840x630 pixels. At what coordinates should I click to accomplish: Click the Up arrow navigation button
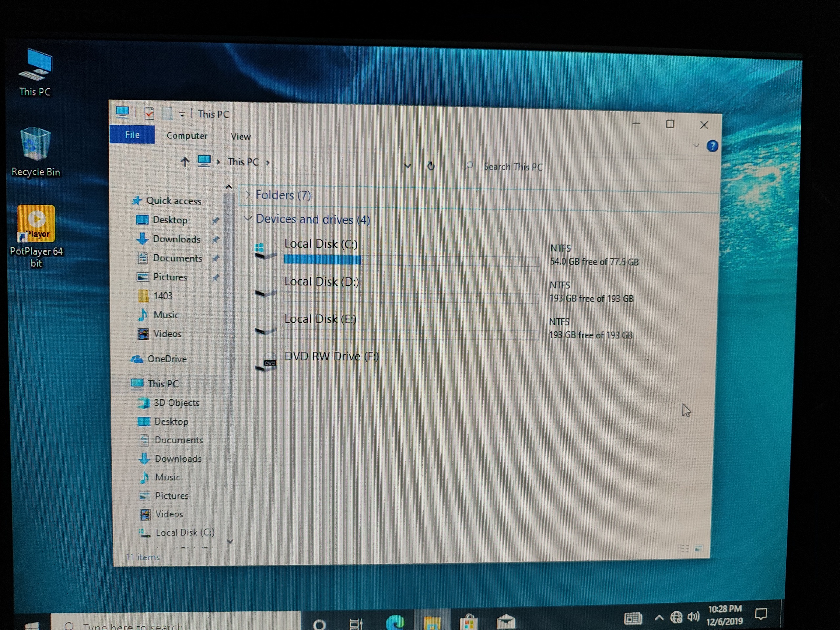point(185,162)
